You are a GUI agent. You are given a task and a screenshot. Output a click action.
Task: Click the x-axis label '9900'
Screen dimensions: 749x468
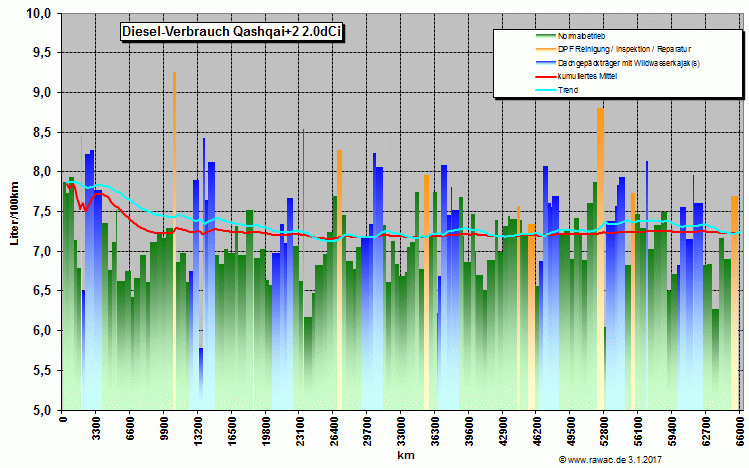(x=164, y=428)
